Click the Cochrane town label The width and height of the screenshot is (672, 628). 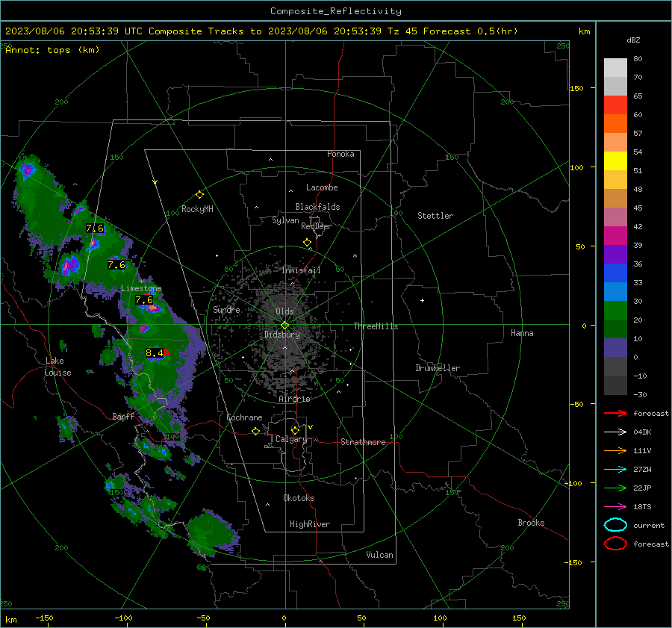click(244, 417)
